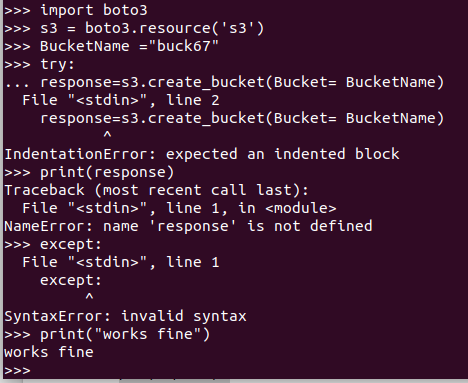
Task: Click the 'Traceback (most recent call last)' line
Action: pos(156,190)
